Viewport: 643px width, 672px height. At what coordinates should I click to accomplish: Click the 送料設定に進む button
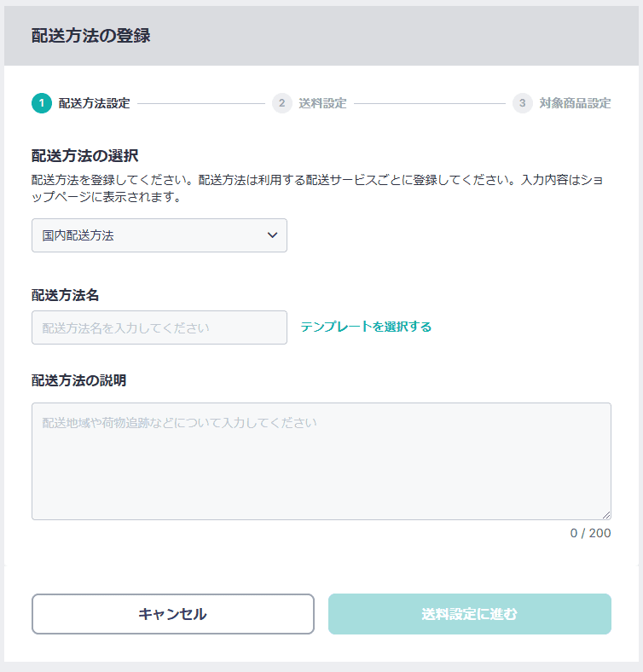[x=470, y=614]
